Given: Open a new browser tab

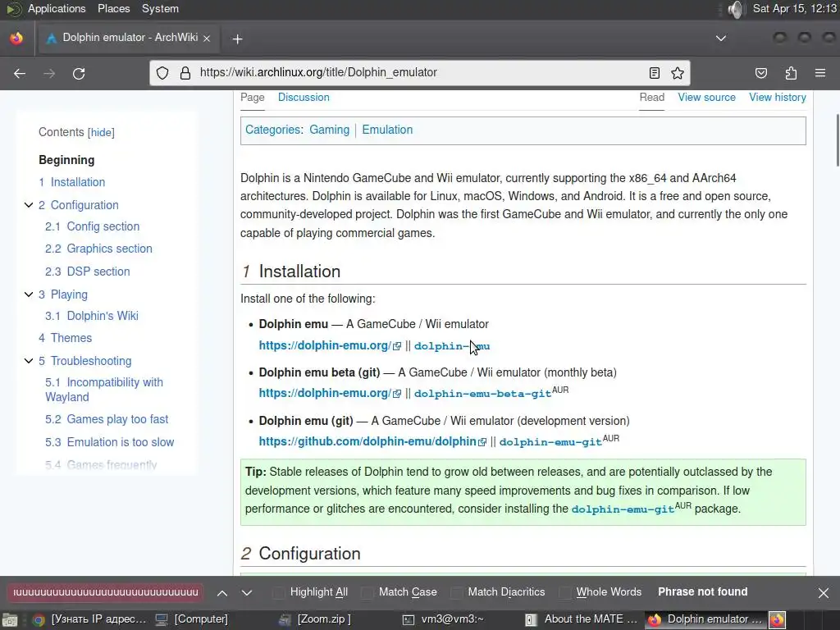Looking at the screenshot, I should coord(237,39).
